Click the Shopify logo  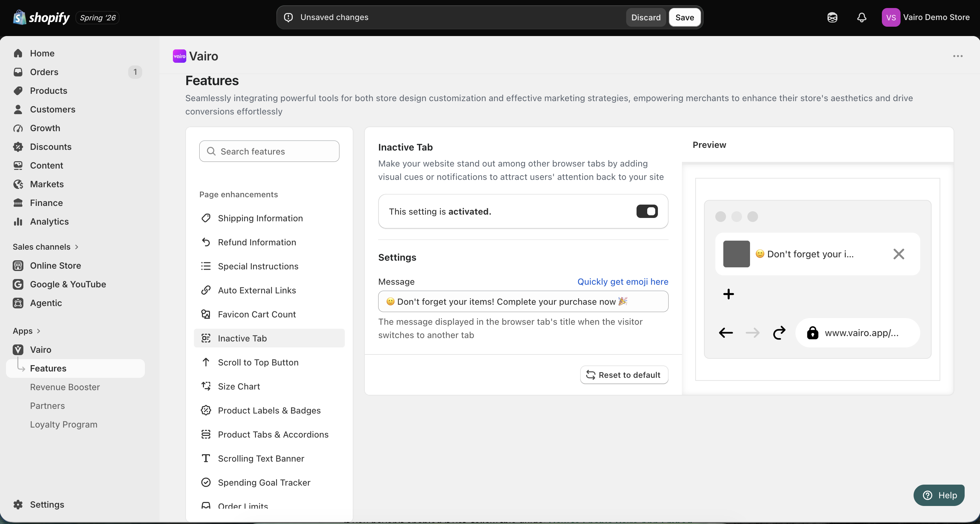tap(41, 17)
